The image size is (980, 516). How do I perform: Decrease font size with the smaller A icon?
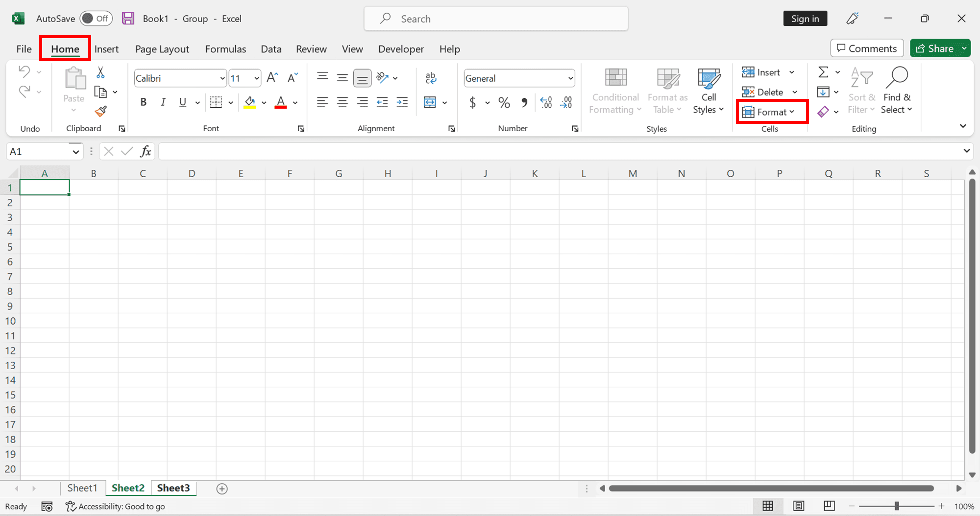[293, 77]
